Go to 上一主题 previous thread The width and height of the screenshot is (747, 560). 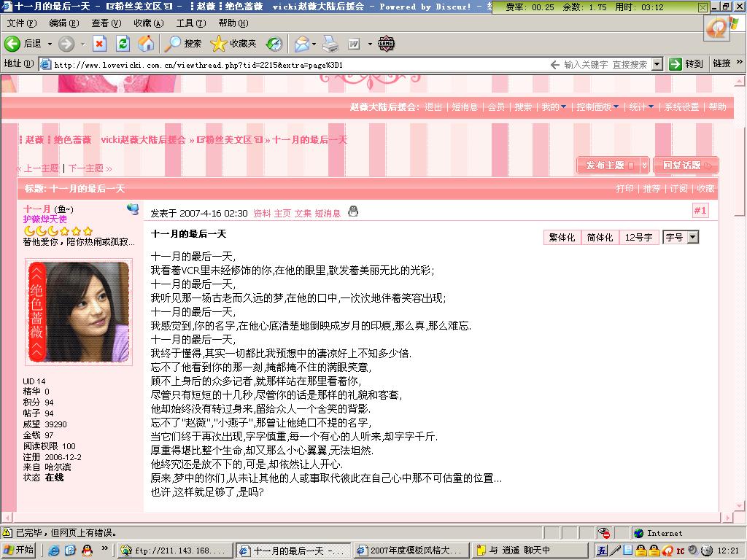41,168
